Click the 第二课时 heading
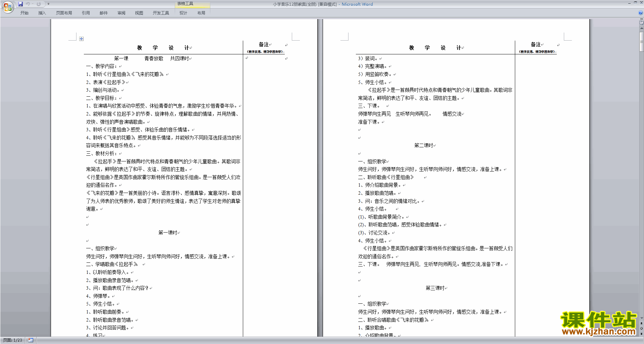The image size is (644, 344). (x=424, y=145)
